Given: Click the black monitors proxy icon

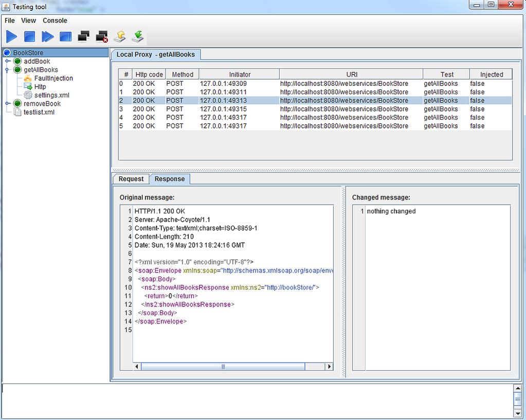Looking at the screenshot, I should (x=83, y=36).
